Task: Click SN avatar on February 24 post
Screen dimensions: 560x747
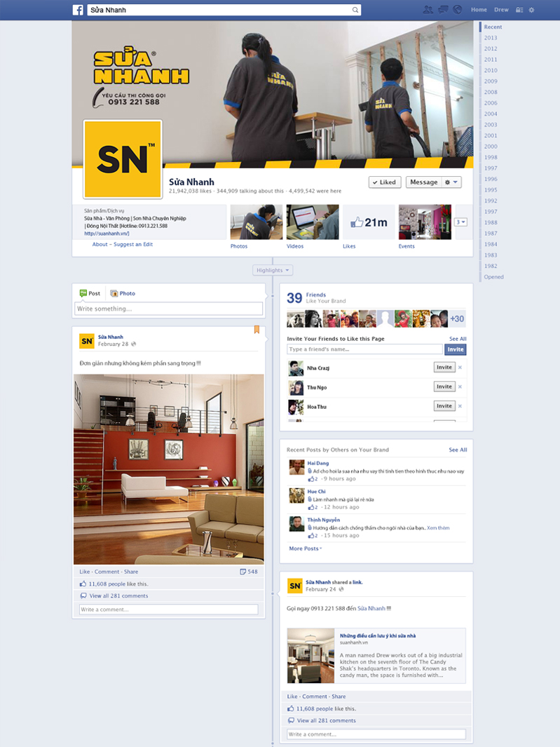Action: click(x=295, y=586)
